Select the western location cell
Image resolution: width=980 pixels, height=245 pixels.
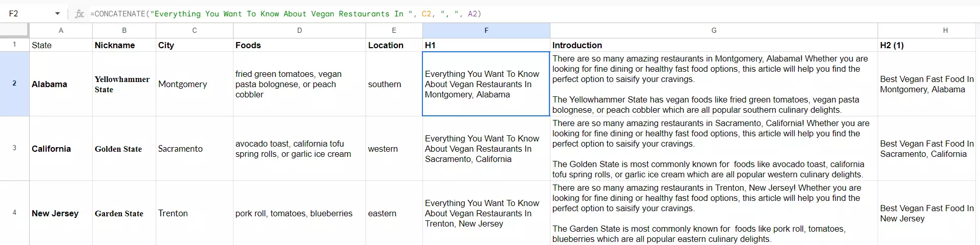pos(394,149)
